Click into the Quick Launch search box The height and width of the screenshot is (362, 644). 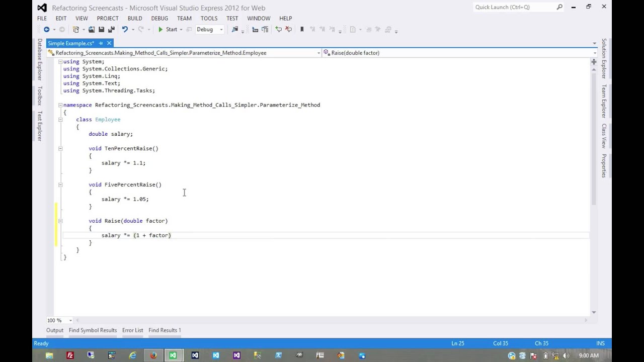[519, 7]
